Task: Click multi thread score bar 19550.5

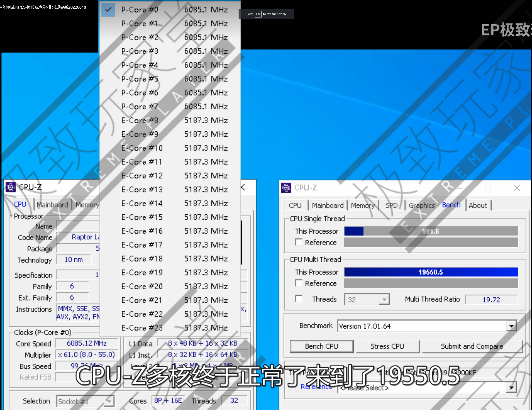Action: (x=431, y=272)
